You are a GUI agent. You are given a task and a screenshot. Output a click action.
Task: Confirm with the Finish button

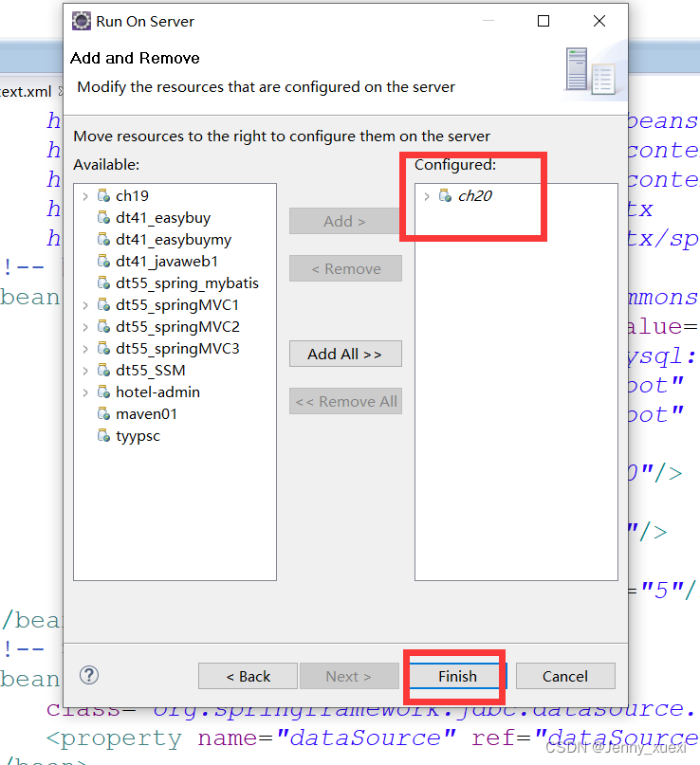pos(457,676)
